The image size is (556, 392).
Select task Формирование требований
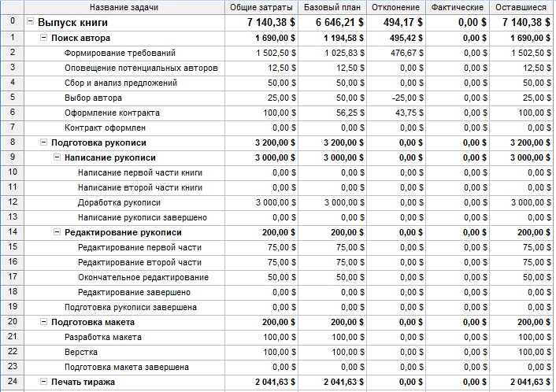(120, 54)
